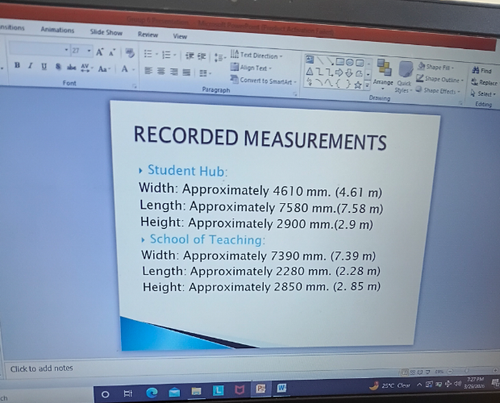The image size is (500, 403).
Task: Click Convert to SmartArt
Action: point(263,80)
